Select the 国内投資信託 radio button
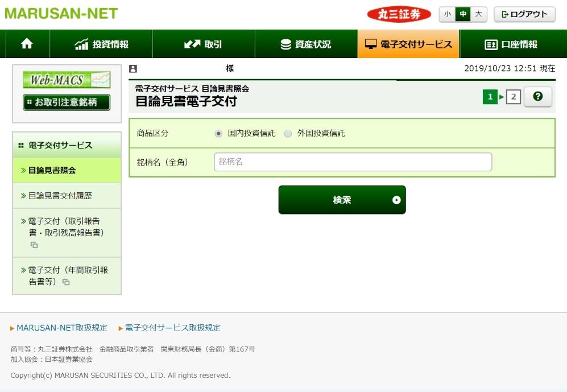This screenshot has height=392, width=567. coord(218,134)
